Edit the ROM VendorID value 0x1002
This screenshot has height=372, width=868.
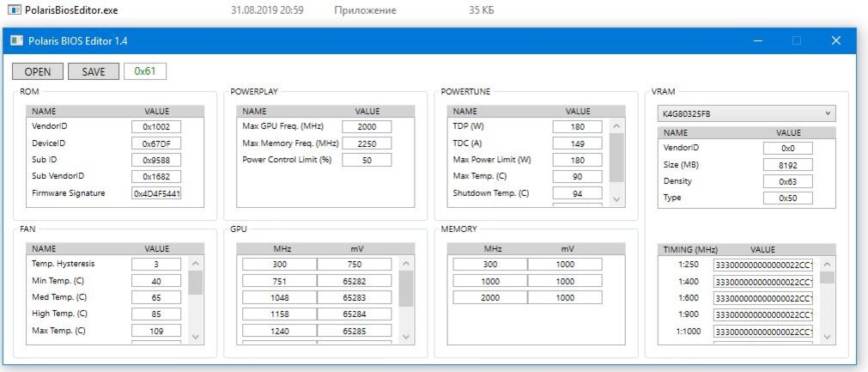tap(156, 127)
